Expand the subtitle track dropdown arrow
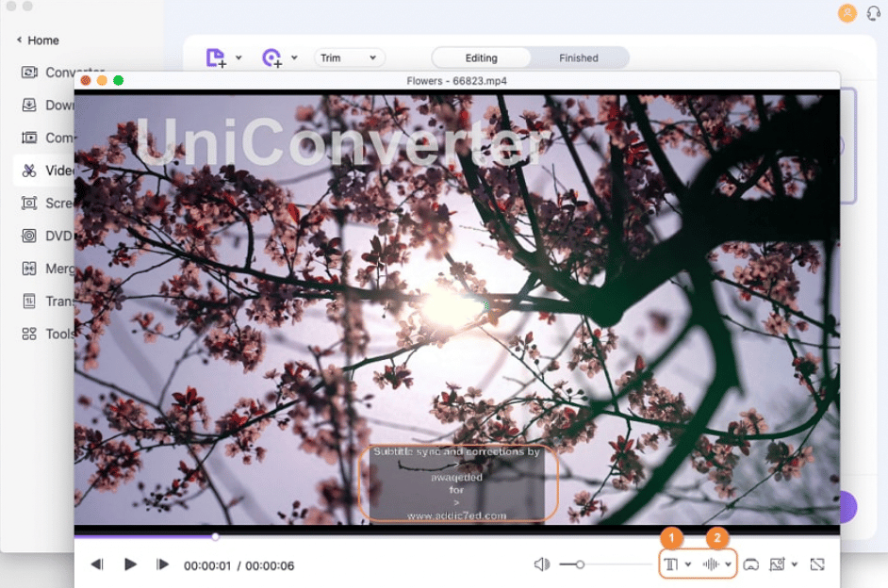 pyautogui.click(x=688, y=563)
